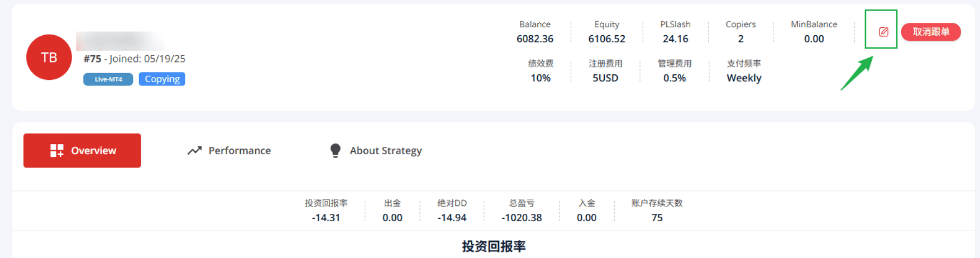Click the Live-MT4 badge
The width and height of the screenshot is (980, 258).
[x=108, y=79]
